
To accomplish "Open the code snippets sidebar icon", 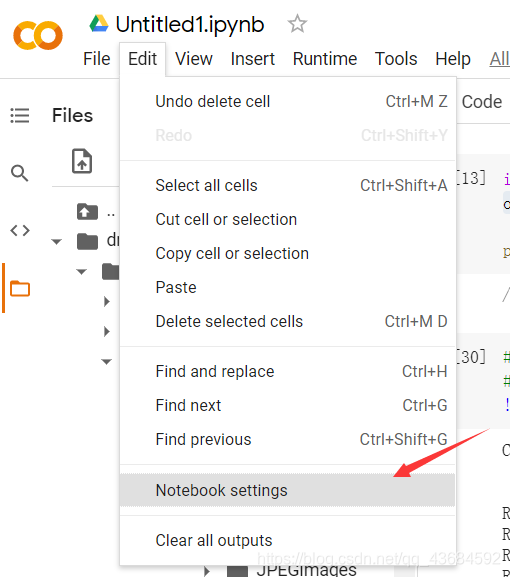I will (20, 231).
